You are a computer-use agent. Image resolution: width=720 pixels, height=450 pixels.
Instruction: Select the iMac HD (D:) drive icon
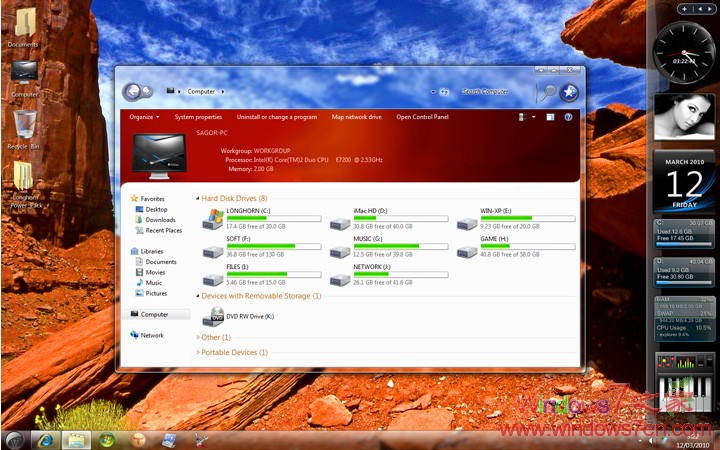click(x=340, y=224)
